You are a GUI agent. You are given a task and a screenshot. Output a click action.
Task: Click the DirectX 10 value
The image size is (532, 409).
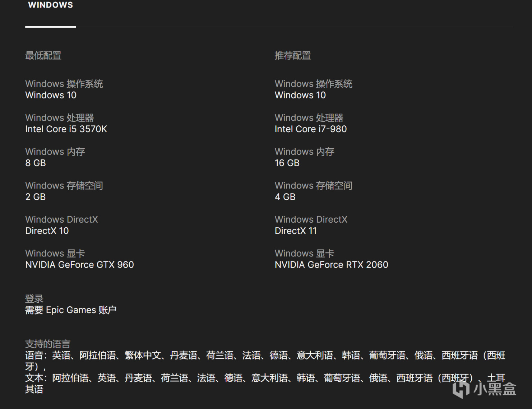point(47,231)
